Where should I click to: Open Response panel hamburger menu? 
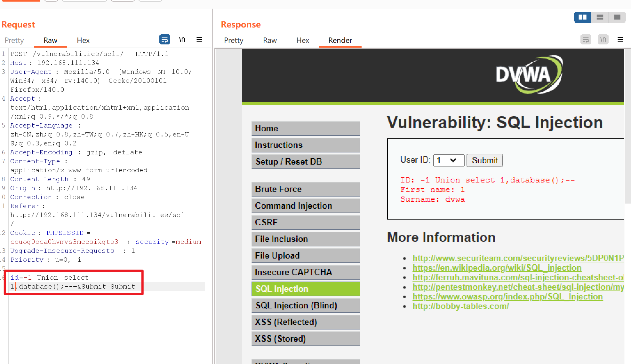(x=620, y=40)
